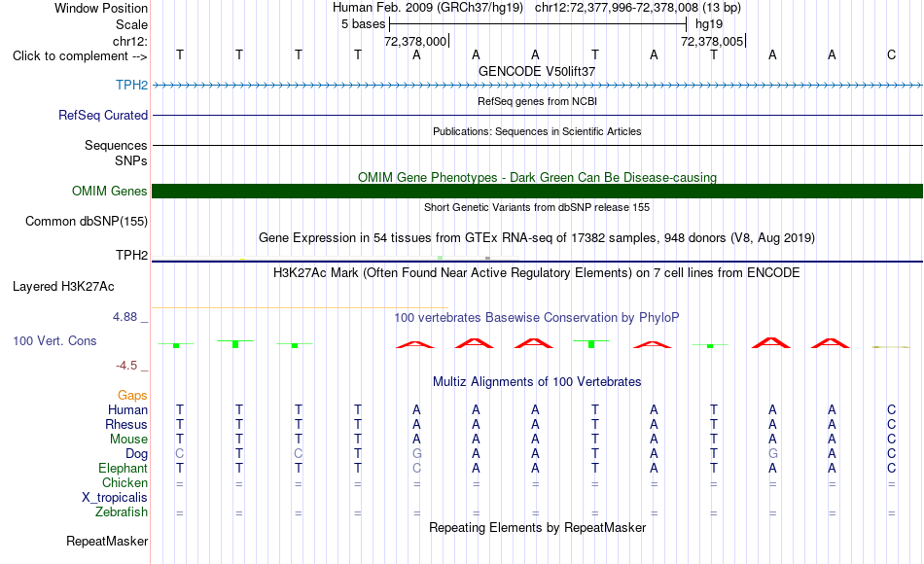Click the pale C PhyloP bar
924x564 pixels.
point(891,347)
